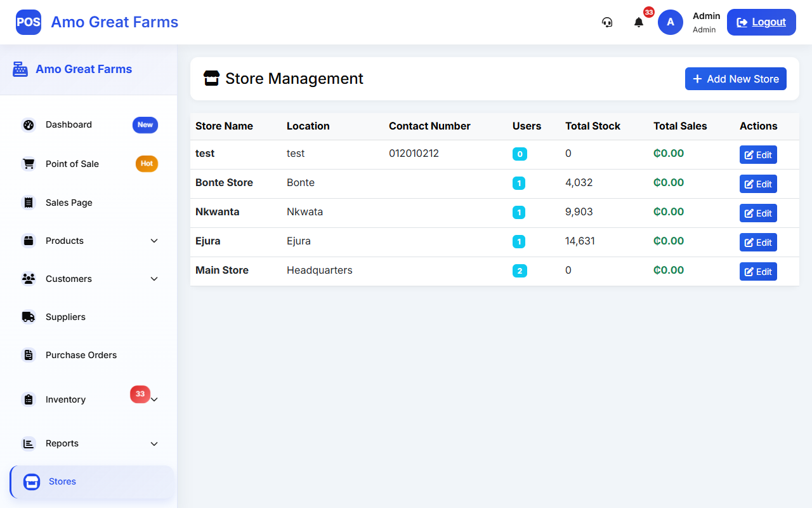812x508 pixels.
Task: Select the Stores menu item
Action: pyautogui.click(x=92, y=482)
